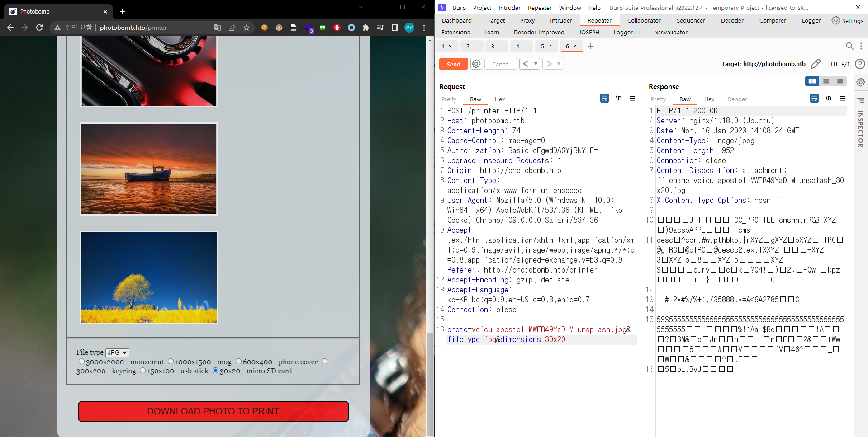Switch to combined tabbed layout view
This screenshot has height=437, width=868.
(x=840, y=81)
